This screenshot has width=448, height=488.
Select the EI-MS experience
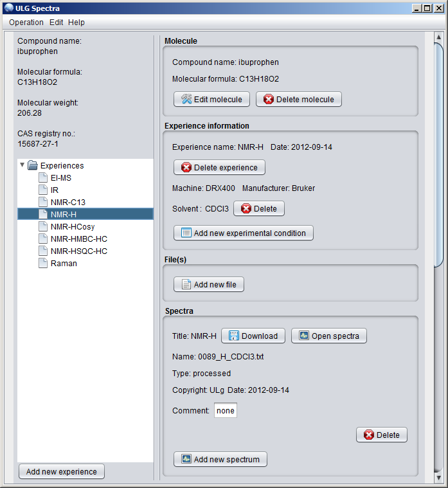tap(61, 177)
